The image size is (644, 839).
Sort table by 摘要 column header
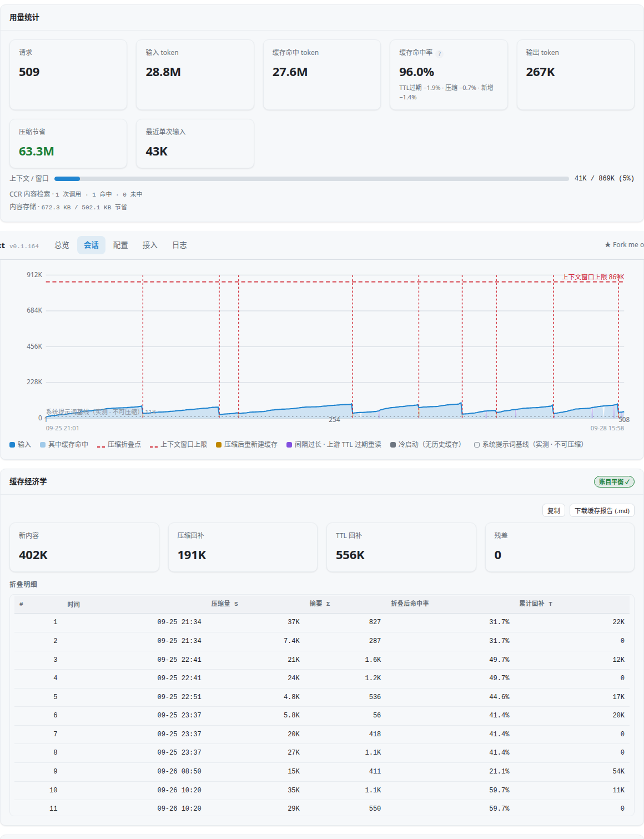coord(320,604)
